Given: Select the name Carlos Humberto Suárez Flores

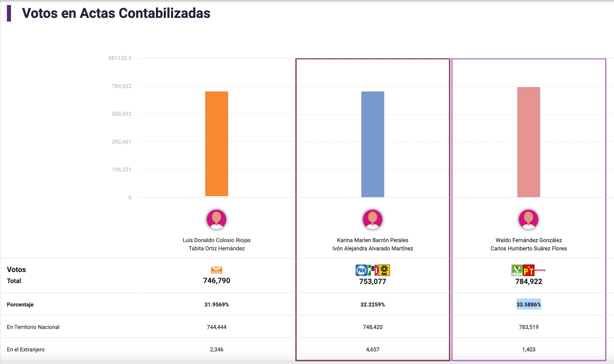Looking at the screenshot, I should [x=529, y=248].
